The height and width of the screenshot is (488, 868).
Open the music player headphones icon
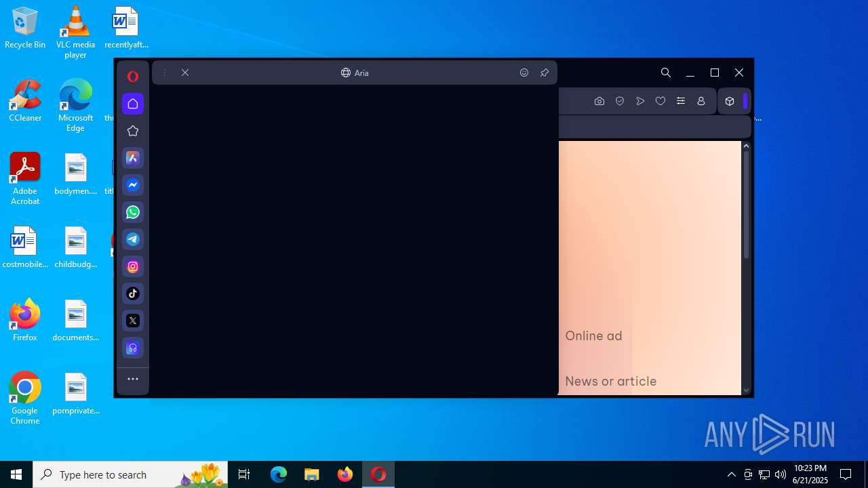133,348
